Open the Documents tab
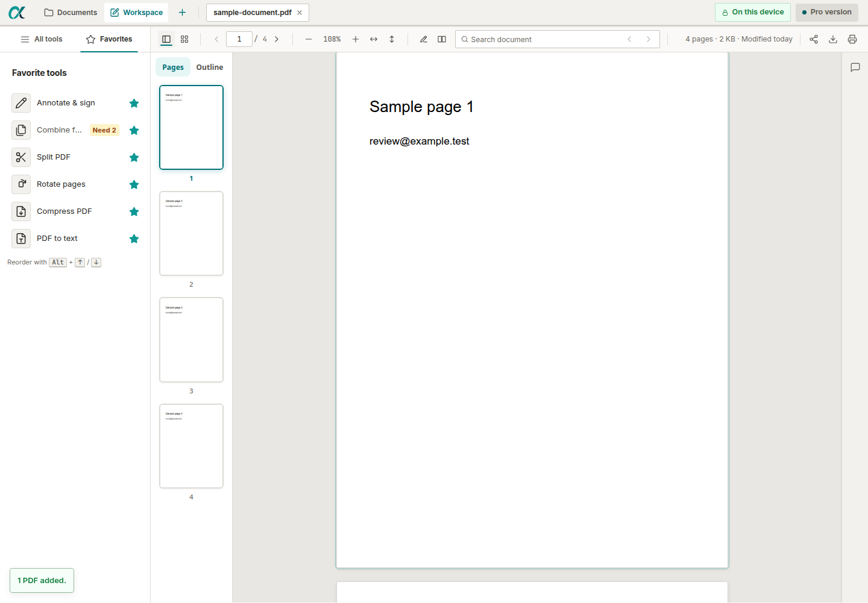The width and height of the screenshot is (868, 603). coord(71,12)
